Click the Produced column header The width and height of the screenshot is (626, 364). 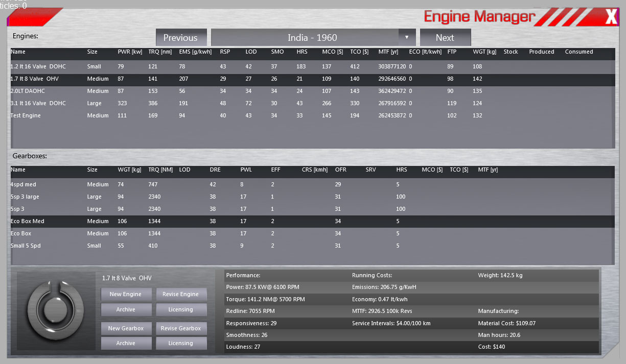pyautogui.click(x=542, y=52)
